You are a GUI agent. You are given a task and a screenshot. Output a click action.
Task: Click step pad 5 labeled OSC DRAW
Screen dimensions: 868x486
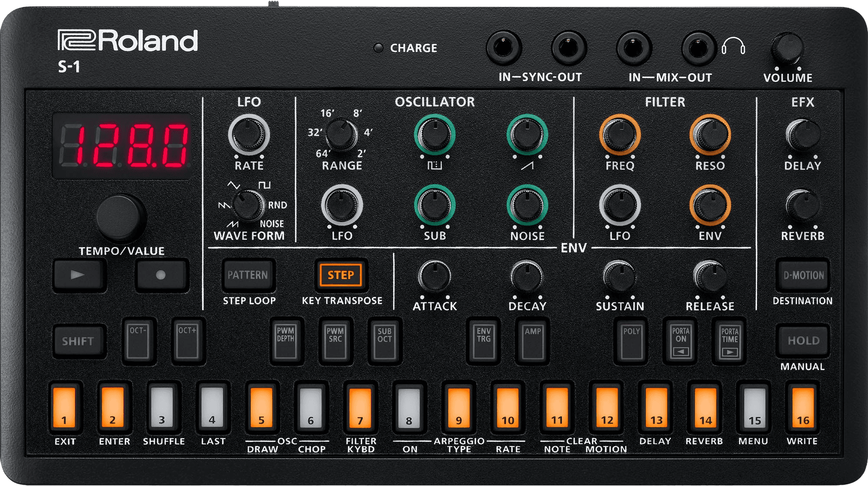tap(262, 407)
